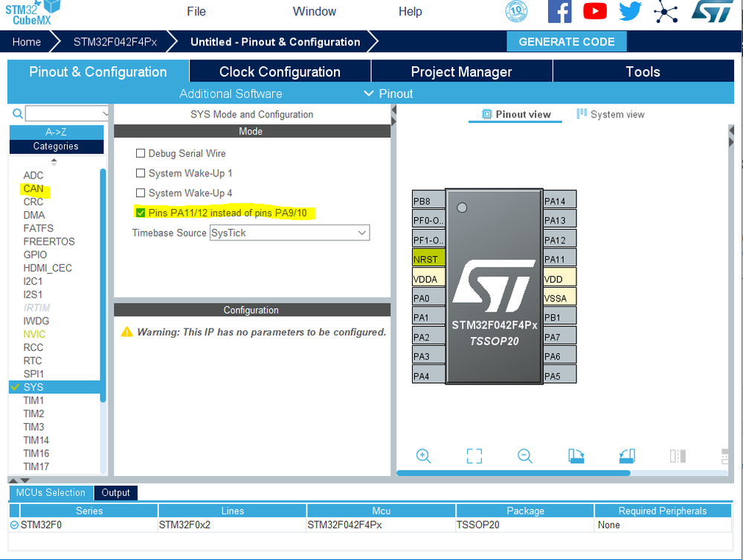Image resolution: width=743 pixels, height=560 pixels.
Task: Enable Debug Serial Wire checkbox
Action: [141, 153]
